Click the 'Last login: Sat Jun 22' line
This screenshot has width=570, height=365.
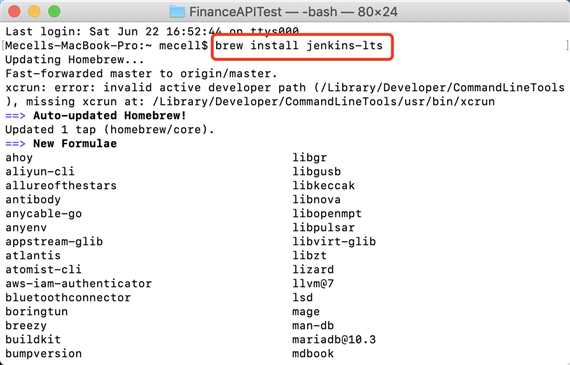coord(152,32)
